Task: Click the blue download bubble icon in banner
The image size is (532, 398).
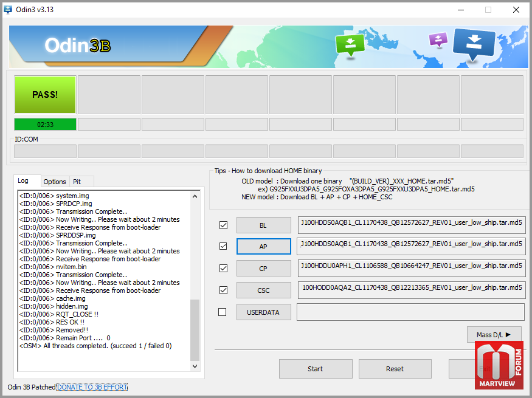Action: pyautogui.click(x=474, y=45)
